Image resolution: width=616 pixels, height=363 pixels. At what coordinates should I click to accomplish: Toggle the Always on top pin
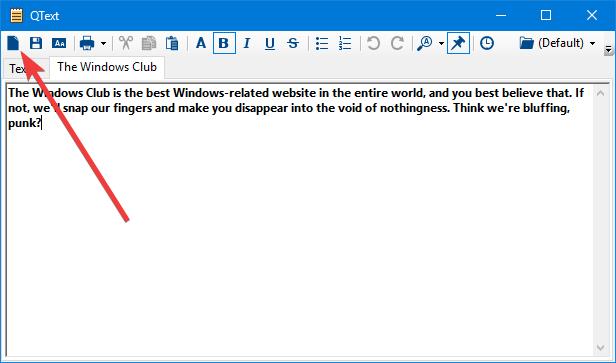[458, 43]
